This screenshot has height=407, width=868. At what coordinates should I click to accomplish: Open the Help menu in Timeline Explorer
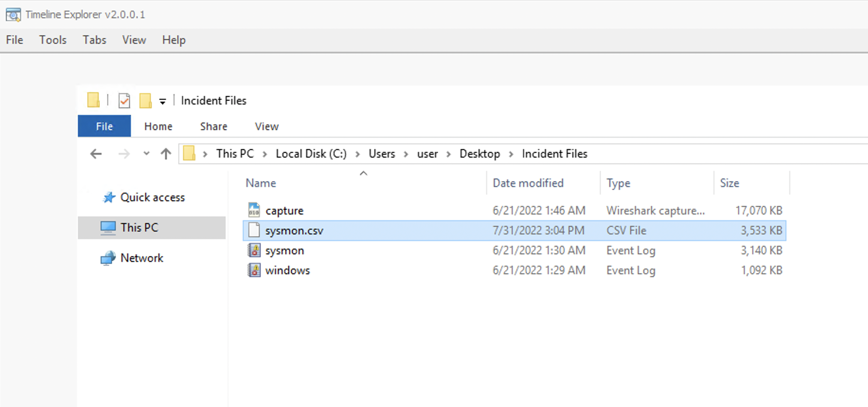(173, 40)
